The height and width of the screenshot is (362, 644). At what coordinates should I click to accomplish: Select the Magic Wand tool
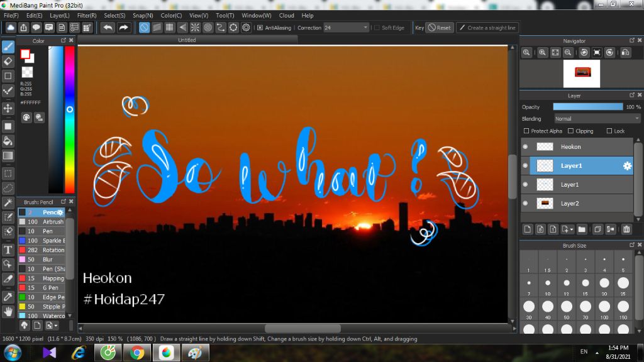point(8,203)
